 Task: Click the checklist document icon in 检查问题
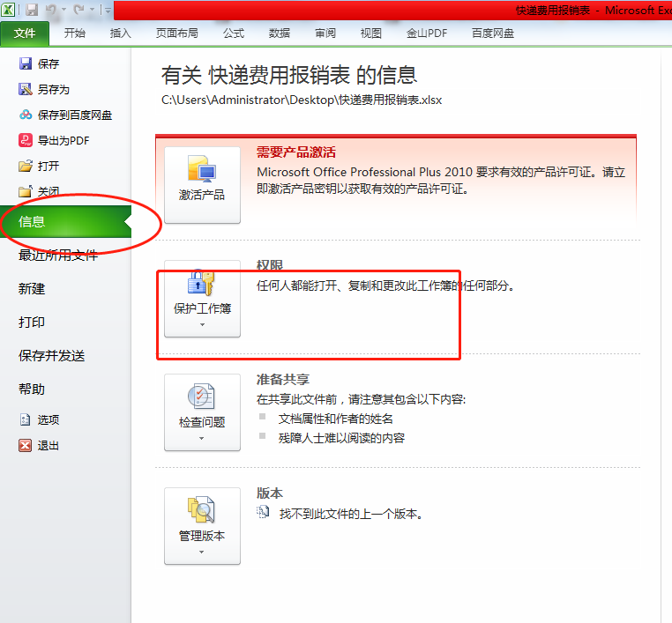[201, 396]
